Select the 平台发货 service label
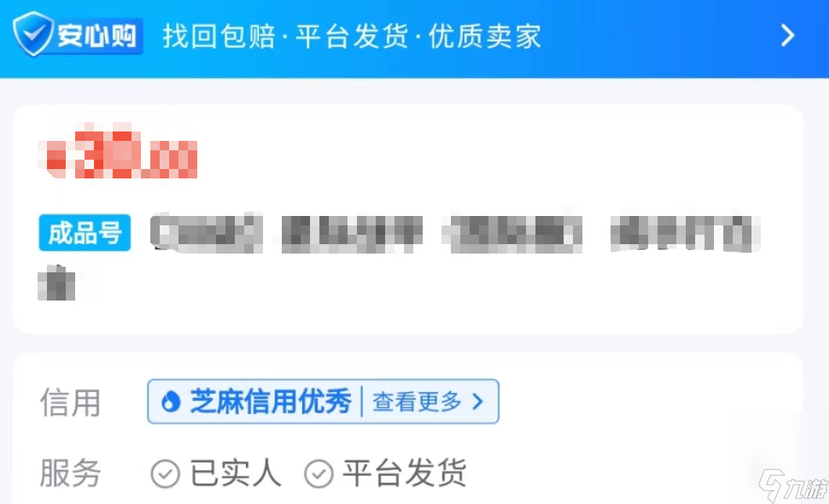Viewport: 829px width, 504px height. 405,473
